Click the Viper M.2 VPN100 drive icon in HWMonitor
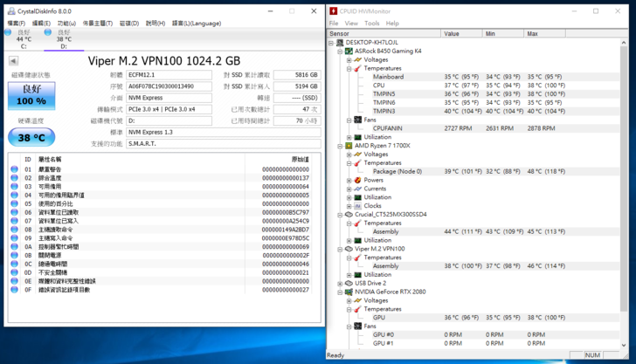This screenshot has height=364, width=636. click(x=349, y=249)
